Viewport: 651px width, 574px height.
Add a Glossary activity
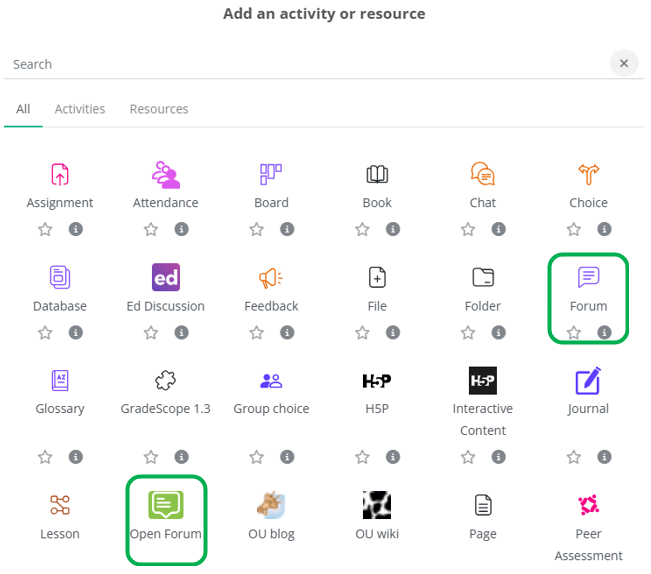click(x=60, y=381)
